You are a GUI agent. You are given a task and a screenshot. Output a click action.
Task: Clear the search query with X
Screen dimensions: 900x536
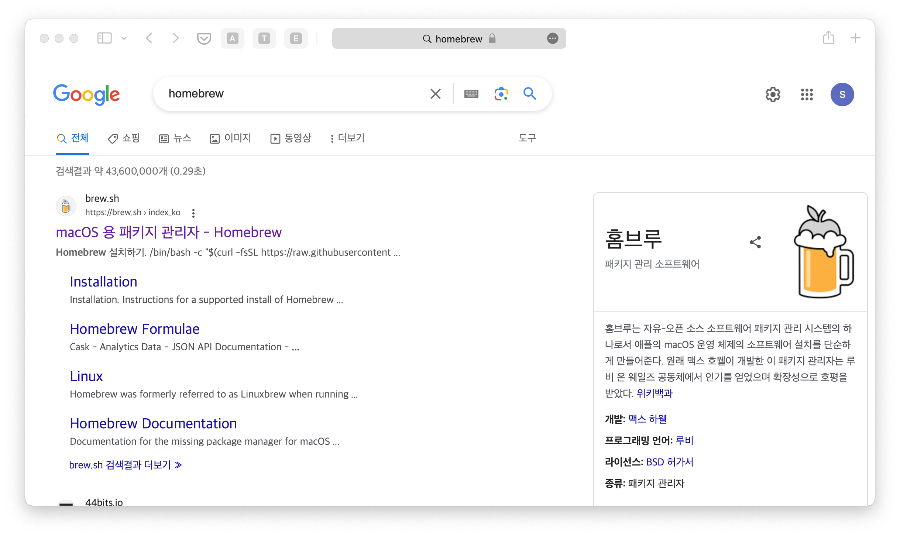[x=436, y=94]
